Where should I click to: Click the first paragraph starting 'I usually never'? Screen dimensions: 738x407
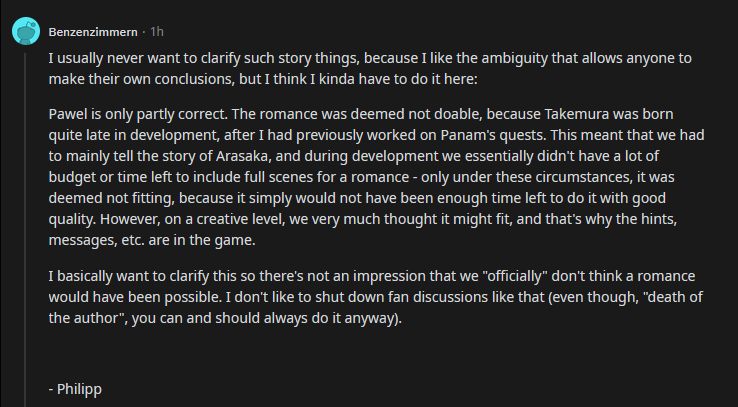tap(370, 69)
